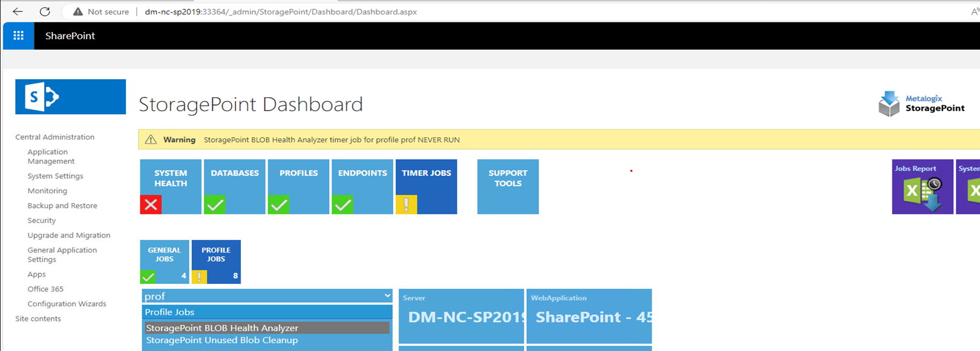Open Application Management link
The width and height of the screenshot is (980, 351).
[x=51, y=156]
